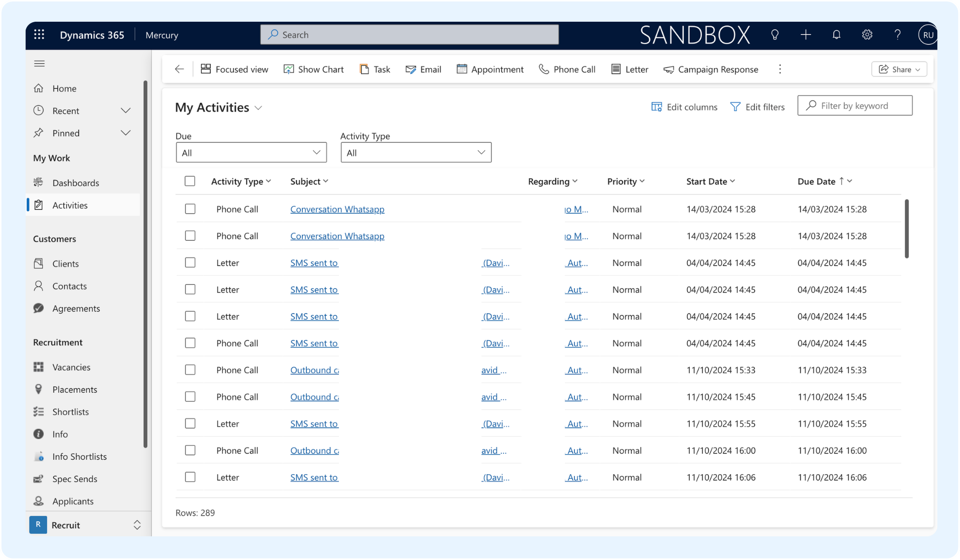Click the global Search box

409,35
